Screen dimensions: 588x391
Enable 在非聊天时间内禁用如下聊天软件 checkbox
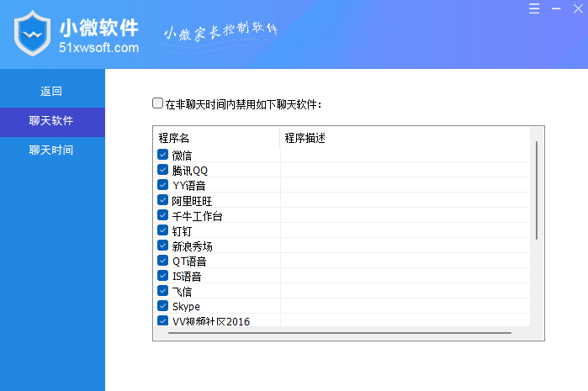[157, 103]
